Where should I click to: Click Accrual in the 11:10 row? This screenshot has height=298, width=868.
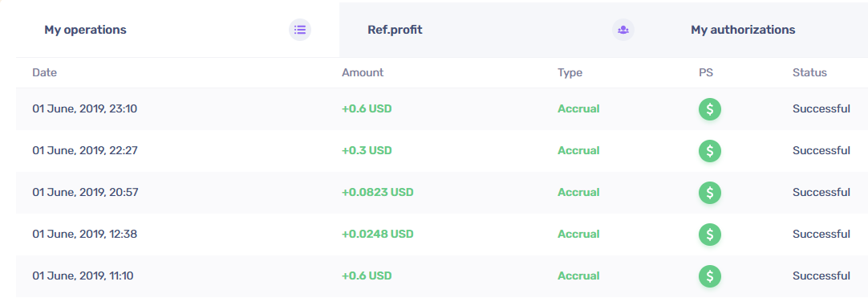578,276
